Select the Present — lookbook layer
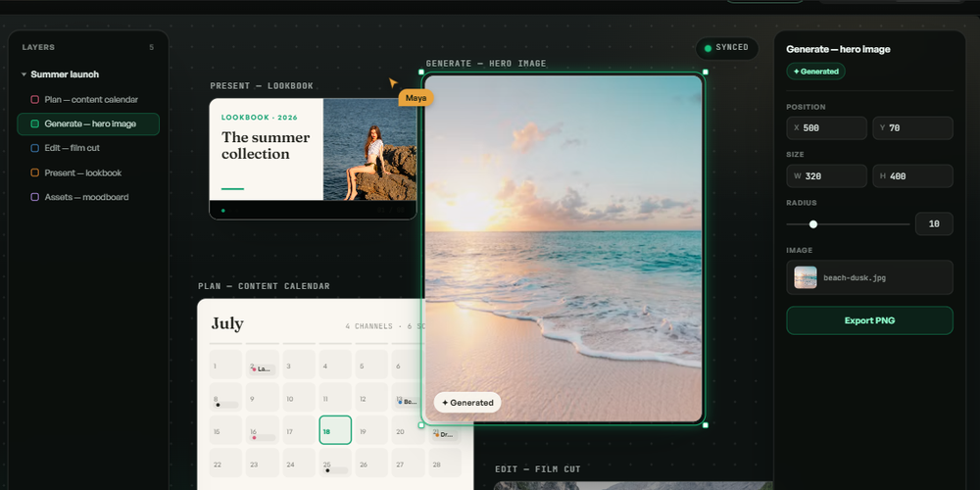 88,172
